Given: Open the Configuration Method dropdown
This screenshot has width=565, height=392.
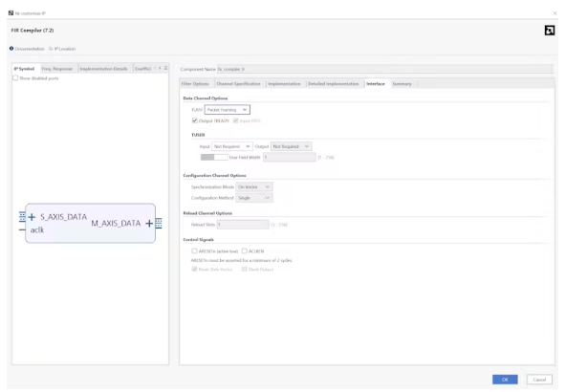Looking at the screenshot, I should point(254,198).
